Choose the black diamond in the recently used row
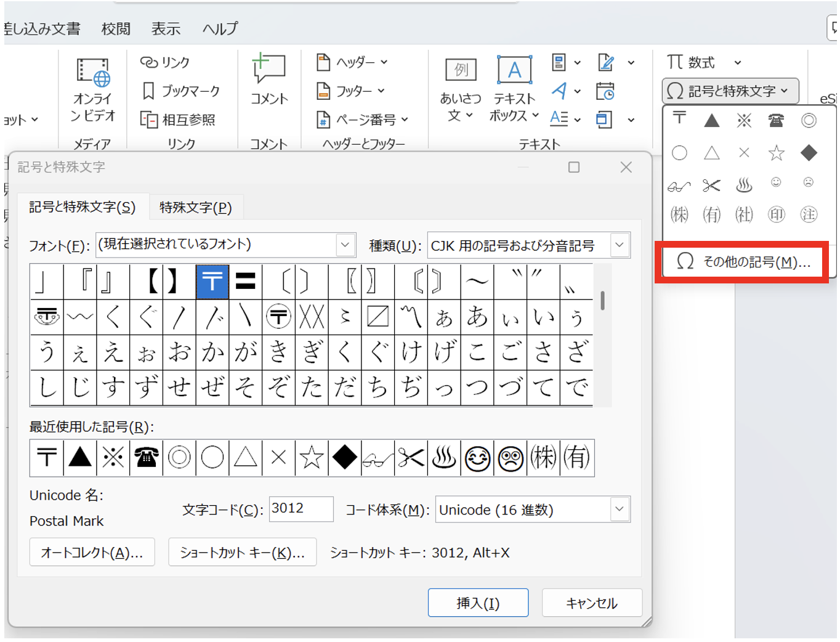This screenshot has width=840, height=642. pos(344,458)
